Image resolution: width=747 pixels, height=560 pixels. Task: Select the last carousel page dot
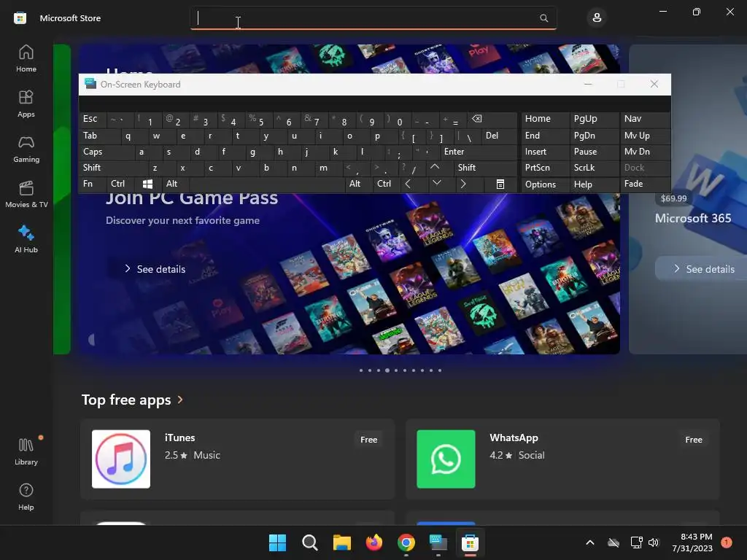[440, 370]
